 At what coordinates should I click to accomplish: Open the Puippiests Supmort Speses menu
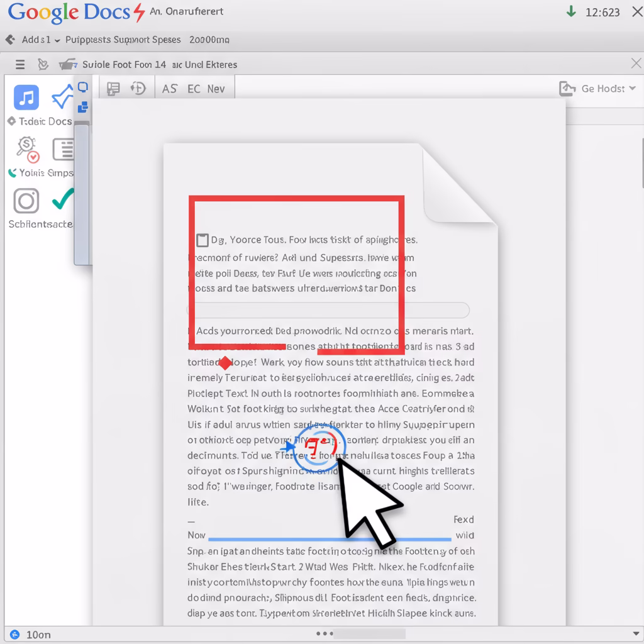(123, 40)
